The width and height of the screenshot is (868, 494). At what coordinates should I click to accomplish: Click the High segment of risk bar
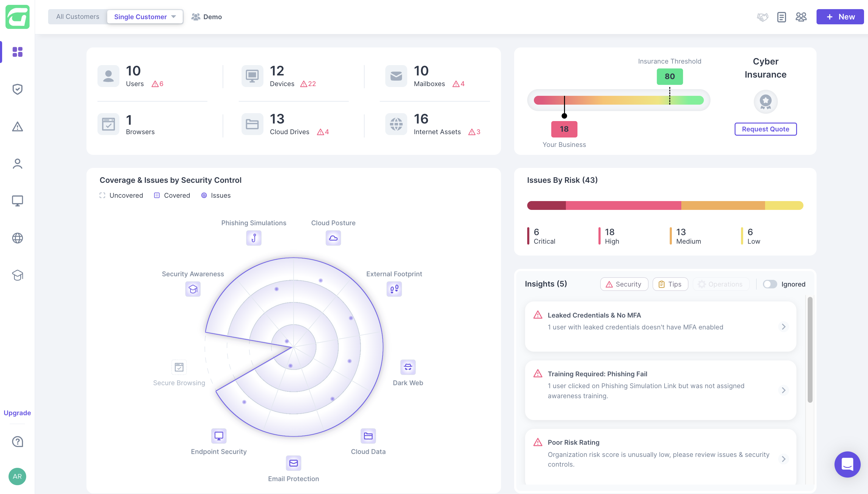click(x=623, y=206)
